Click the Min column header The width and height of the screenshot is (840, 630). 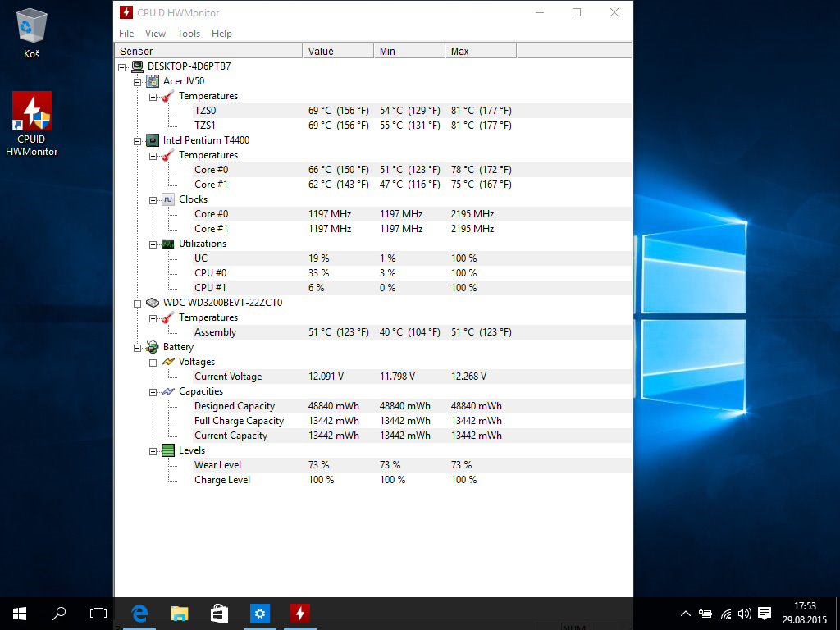409,51
